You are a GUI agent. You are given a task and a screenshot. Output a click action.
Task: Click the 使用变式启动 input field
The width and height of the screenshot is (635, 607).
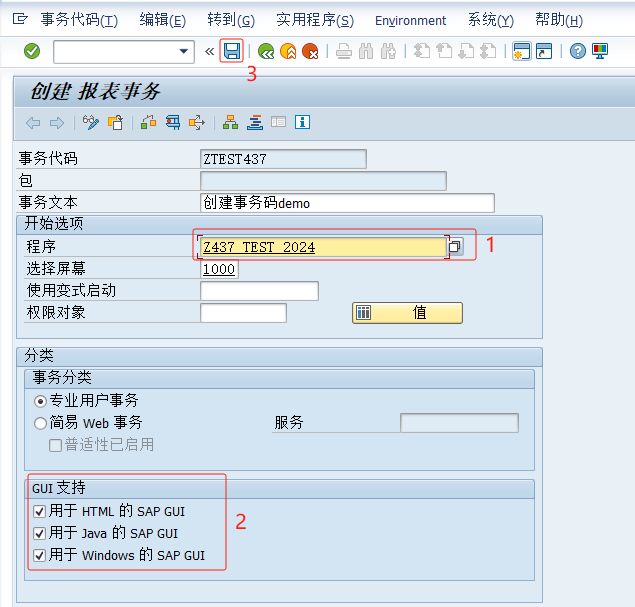259,291
